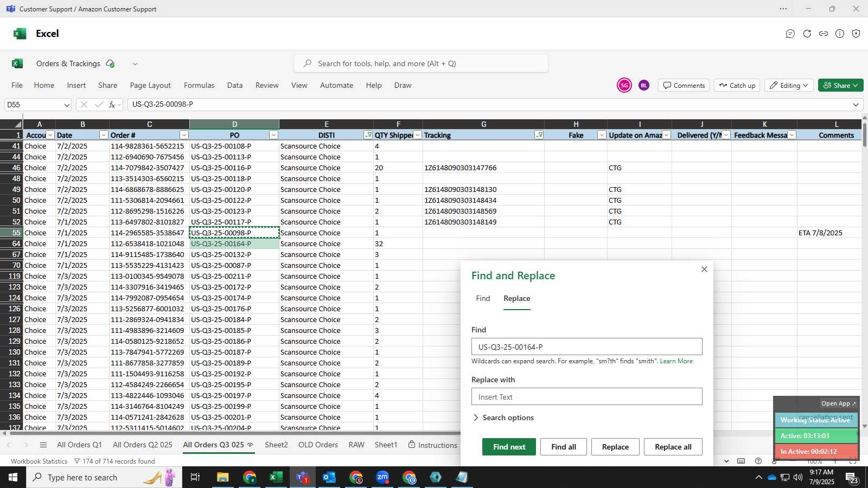Expand Search options in Find and Replace
The image size is (868, 488).
(x=503, y=418)
